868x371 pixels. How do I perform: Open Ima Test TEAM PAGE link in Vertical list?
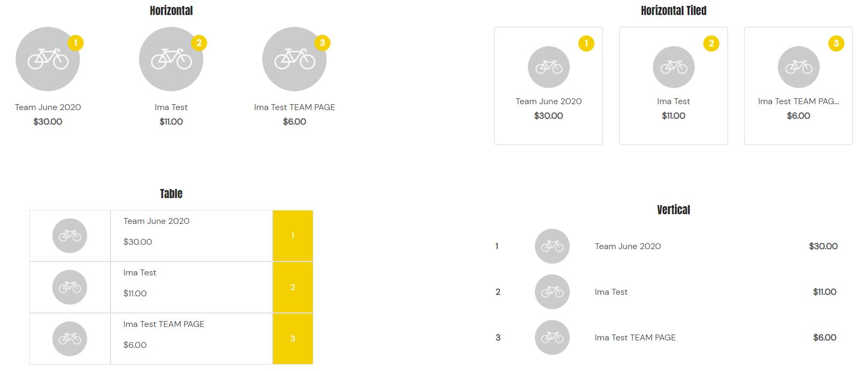[635, 338]
